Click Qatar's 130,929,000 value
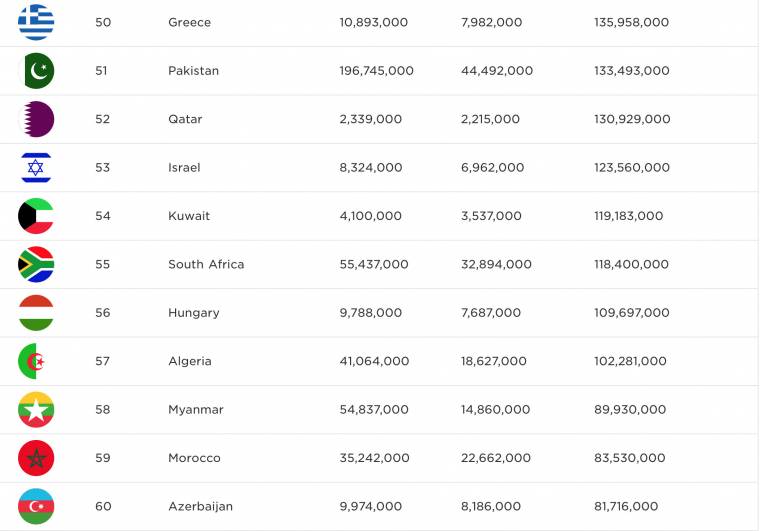Image resolution: width=760 pixels, height=531 pixels. 632,119
